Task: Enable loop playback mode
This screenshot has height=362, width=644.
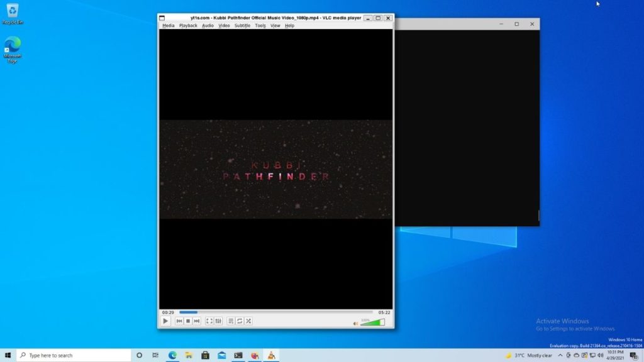Action: [240, 321]
